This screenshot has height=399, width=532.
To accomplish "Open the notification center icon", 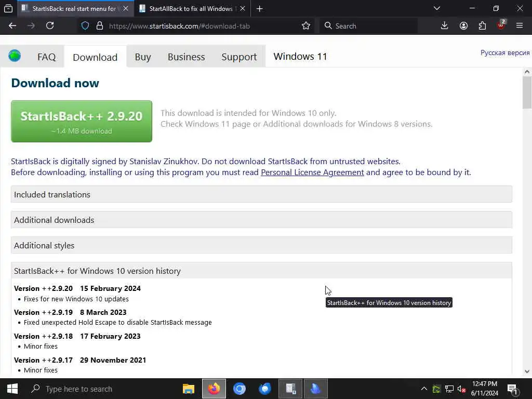I will coord(512,389).
